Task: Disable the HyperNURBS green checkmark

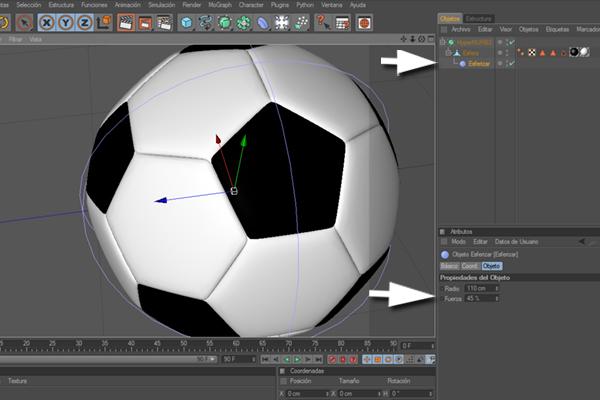Action: pyautogui.click(x=512, y=42)
